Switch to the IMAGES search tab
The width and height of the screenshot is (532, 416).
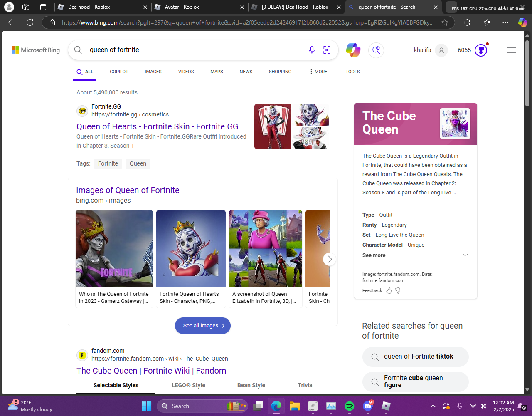point(153,72)
